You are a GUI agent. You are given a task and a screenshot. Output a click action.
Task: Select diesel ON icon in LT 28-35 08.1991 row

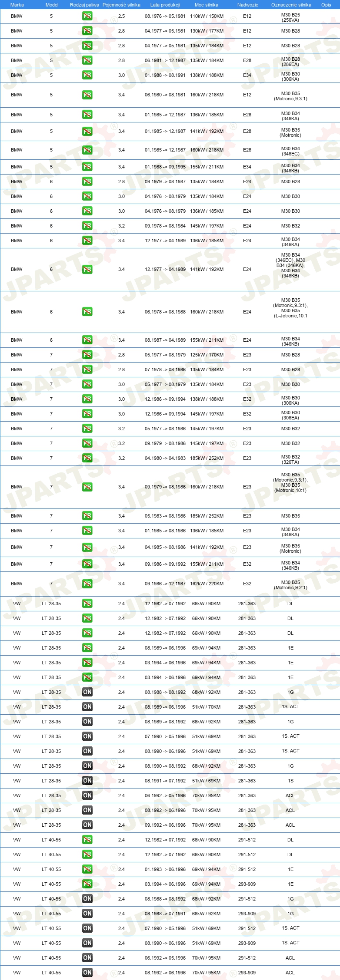pyautogui.click(x=87, y=781)
